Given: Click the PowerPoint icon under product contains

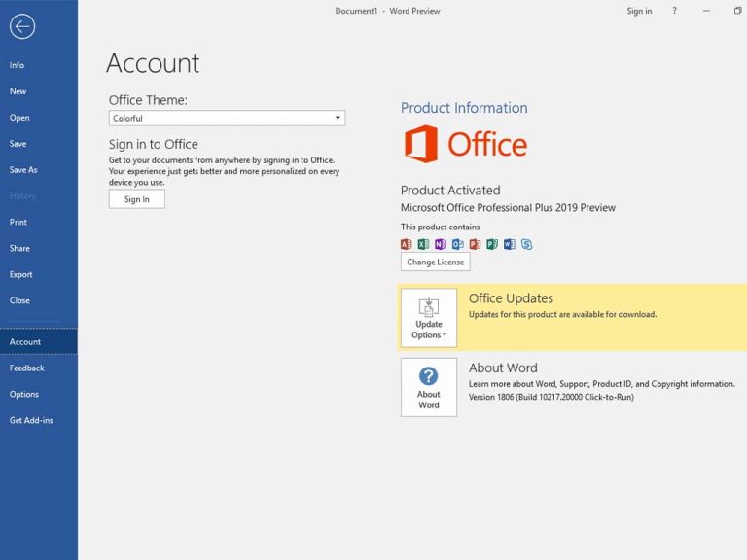Looking at the screenshot, I should point(475,244).
